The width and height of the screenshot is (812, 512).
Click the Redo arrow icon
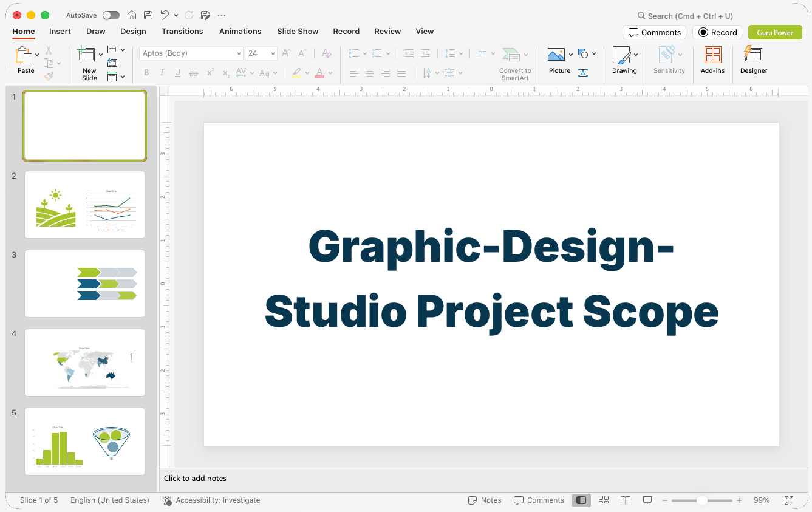click(189, 15)
